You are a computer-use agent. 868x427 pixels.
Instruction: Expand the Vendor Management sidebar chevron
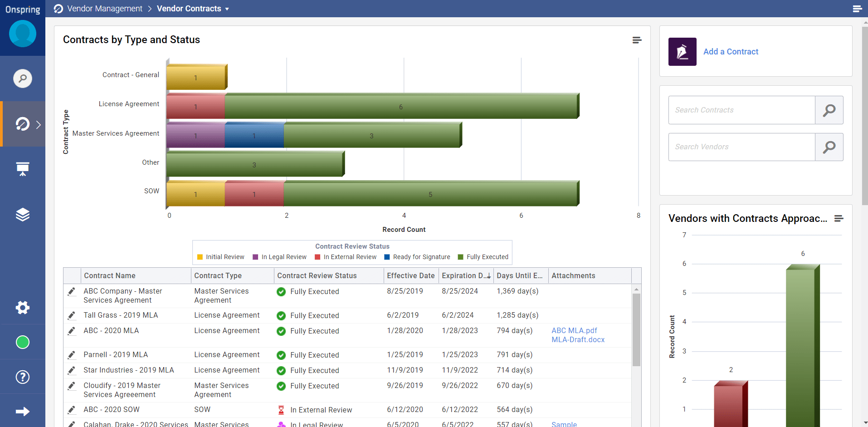pyautogui.click(x=39, y=125)
